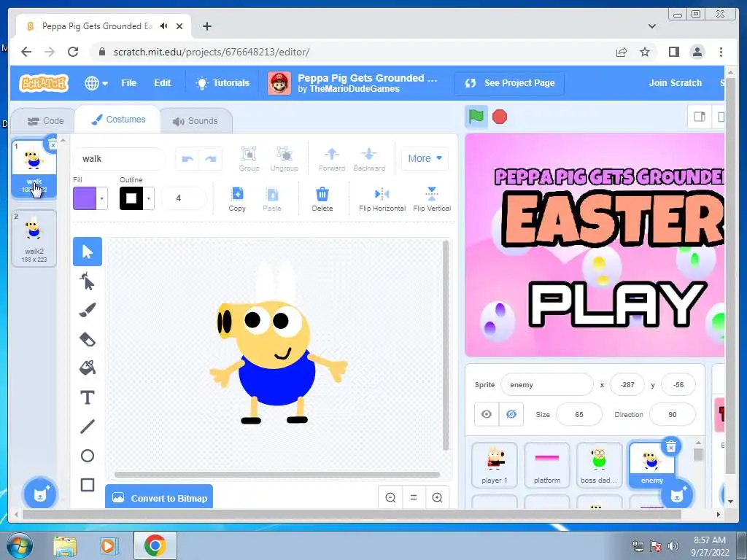Click the sprite name field 'enemy'

[x=547, y=385]
